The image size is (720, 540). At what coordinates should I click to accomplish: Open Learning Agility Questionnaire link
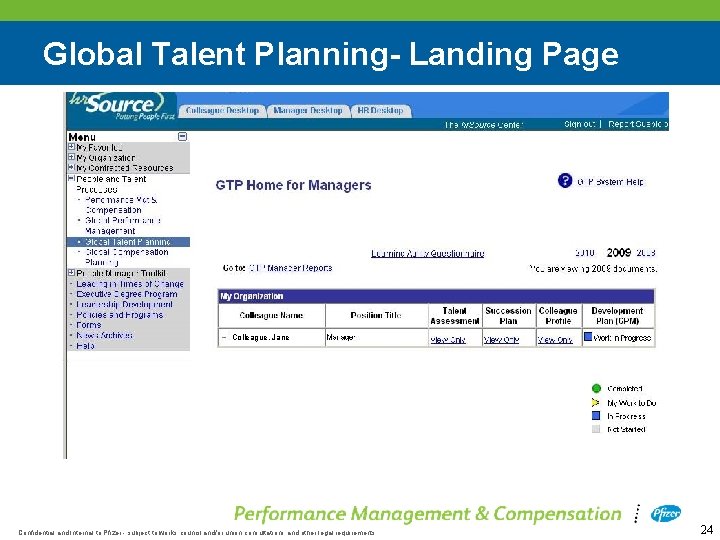click(x=428, y=253)
